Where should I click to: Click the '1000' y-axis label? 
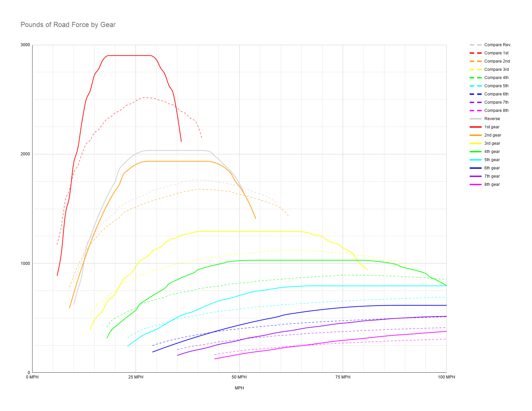[25, 263]
